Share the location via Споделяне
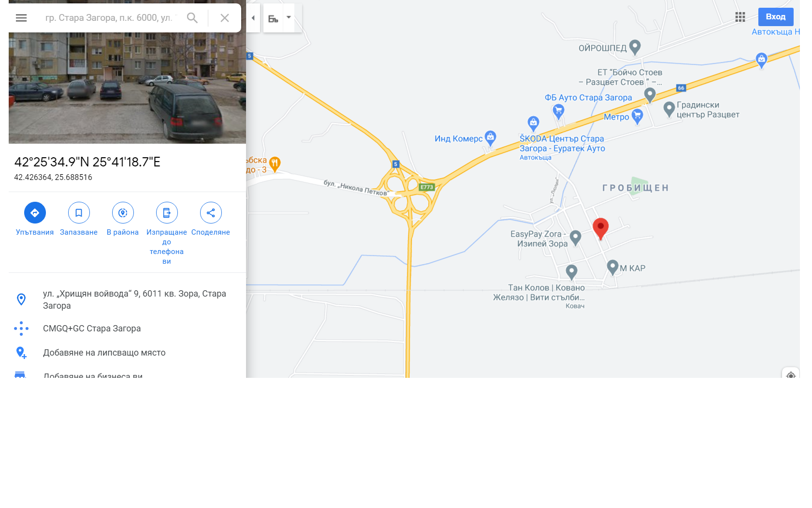The width and height of the screenshot is (812, 508). 211,213
